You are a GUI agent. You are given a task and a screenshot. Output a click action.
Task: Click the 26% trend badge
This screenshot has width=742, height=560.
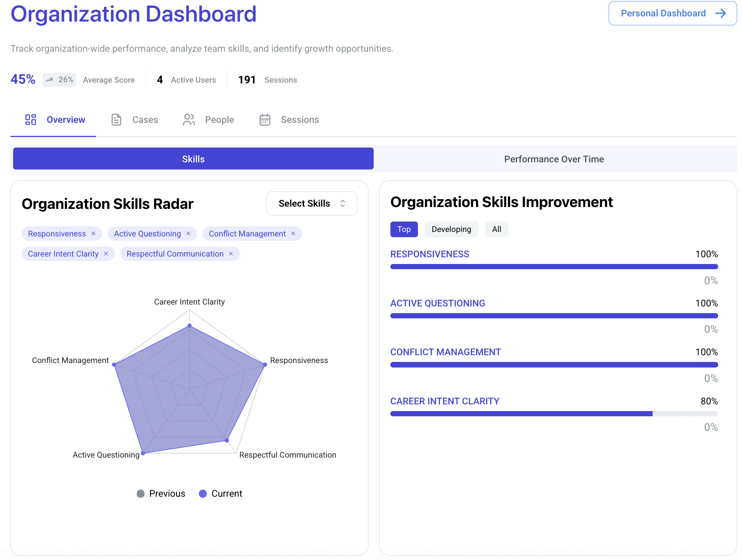tap(60, 80)
